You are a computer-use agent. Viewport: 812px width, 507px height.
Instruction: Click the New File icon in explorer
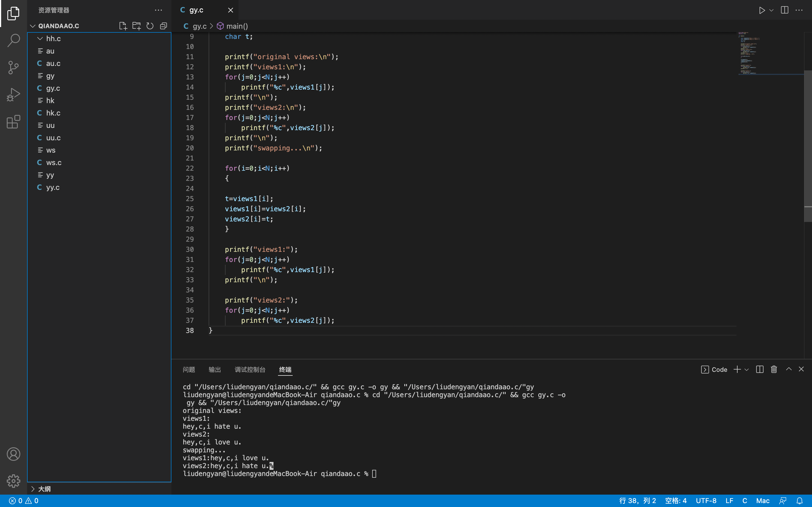click(123, 26)
